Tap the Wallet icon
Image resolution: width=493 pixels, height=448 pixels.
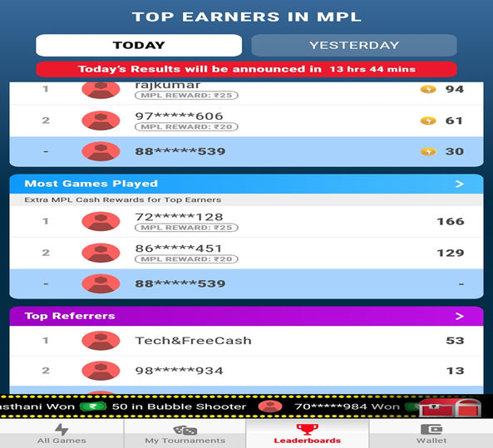(x=431, y=429)
